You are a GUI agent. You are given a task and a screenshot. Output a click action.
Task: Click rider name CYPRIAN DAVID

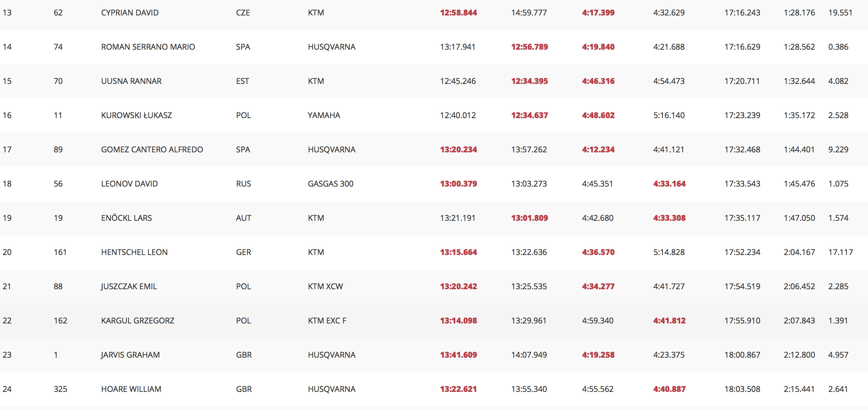coord(130,13)
